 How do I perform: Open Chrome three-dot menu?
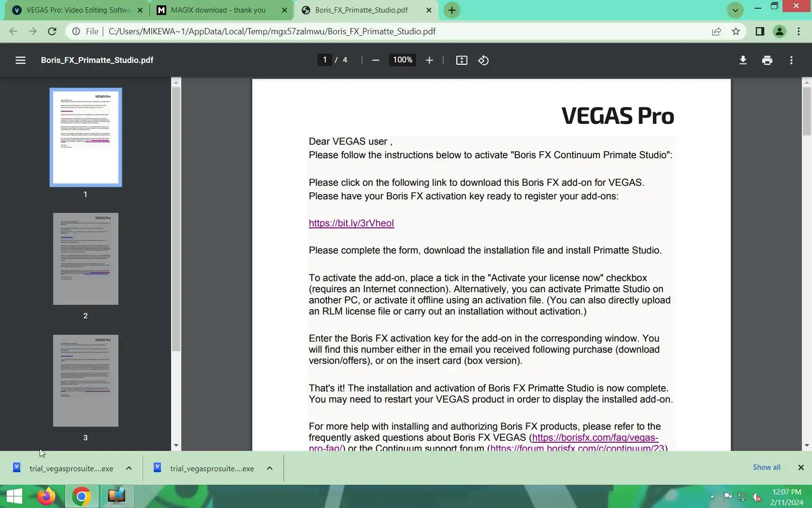click(798, 31)
